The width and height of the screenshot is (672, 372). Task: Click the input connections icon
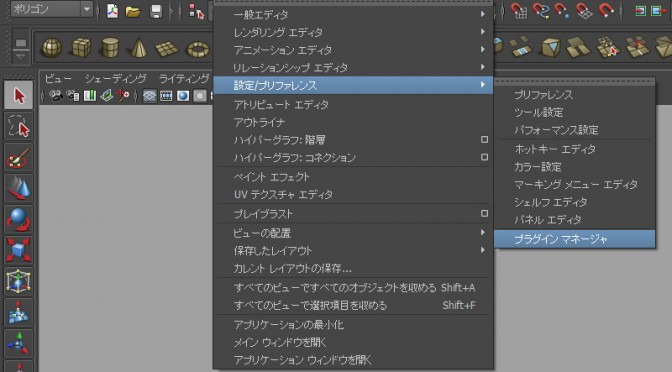click(640, 11)
